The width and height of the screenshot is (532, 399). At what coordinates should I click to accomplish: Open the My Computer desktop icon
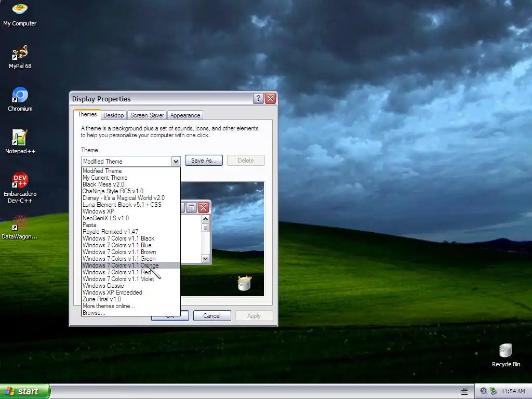(x=20, y=14)
